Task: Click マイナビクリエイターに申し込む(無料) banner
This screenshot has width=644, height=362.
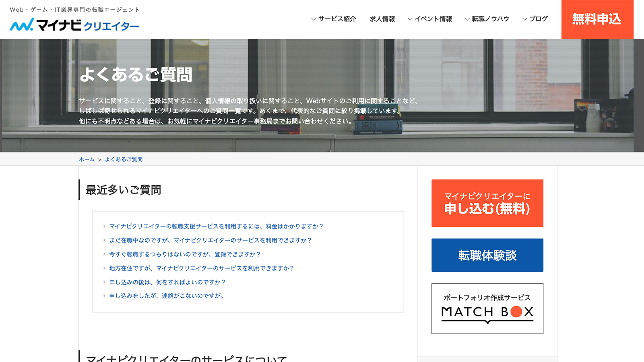Action: pyautogui.click(x=487, y=203)
